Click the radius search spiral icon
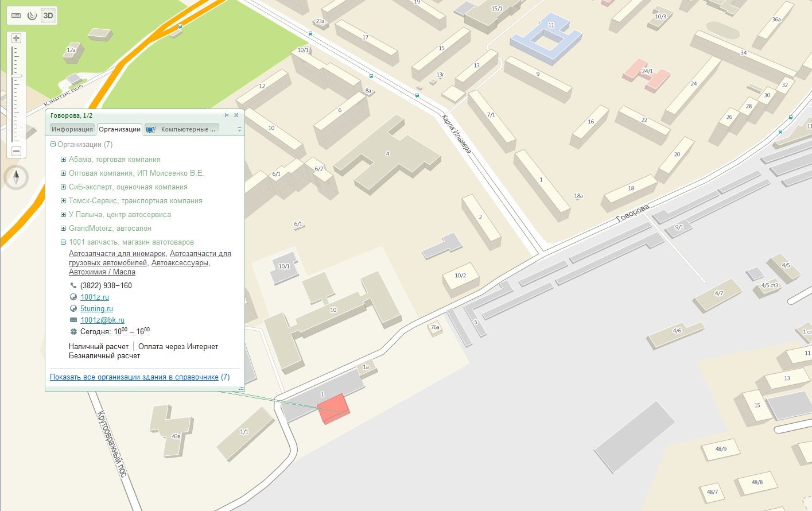Viewport: 812px width, 511px height. point(32,16)
